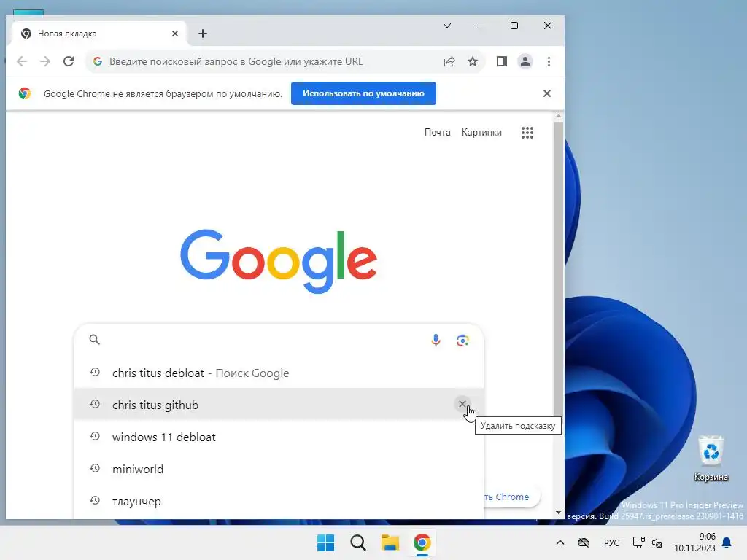
Task: Switch the 'РУС' input language
Action: pyautogui.click(x=612, y=542)
